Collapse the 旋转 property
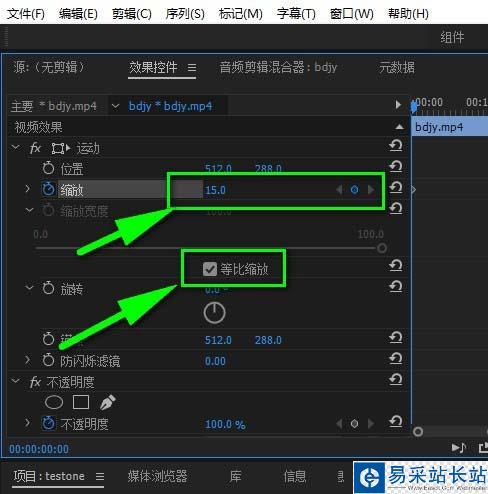 (29, 287)
